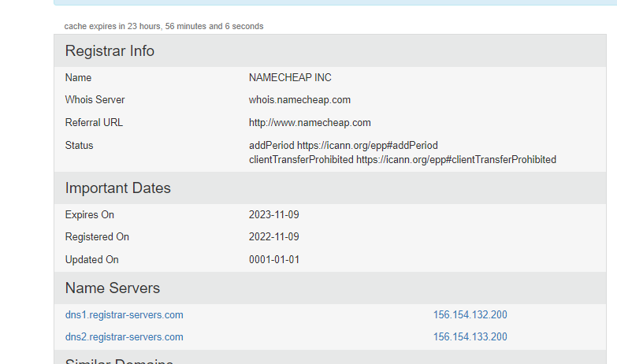Click the Updated On label

coord(91,260)
